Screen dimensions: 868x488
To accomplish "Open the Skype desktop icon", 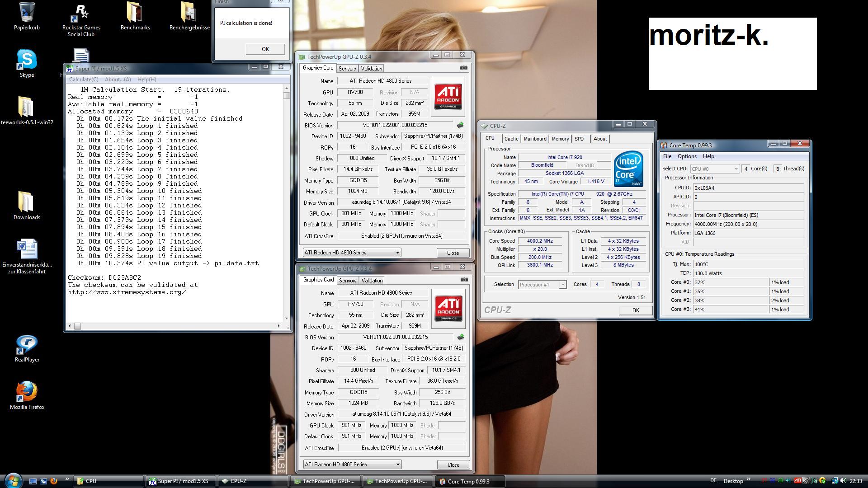I will point(27,60).
